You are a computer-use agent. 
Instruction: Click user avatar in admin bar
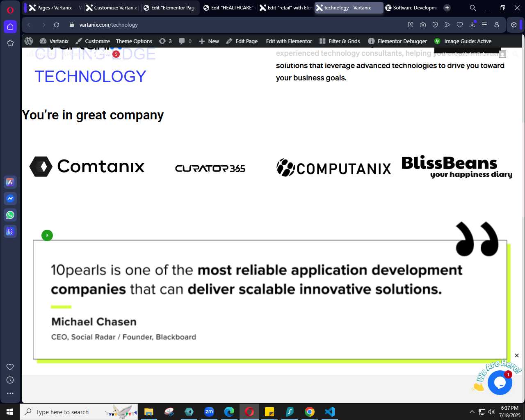coord(502,54)
